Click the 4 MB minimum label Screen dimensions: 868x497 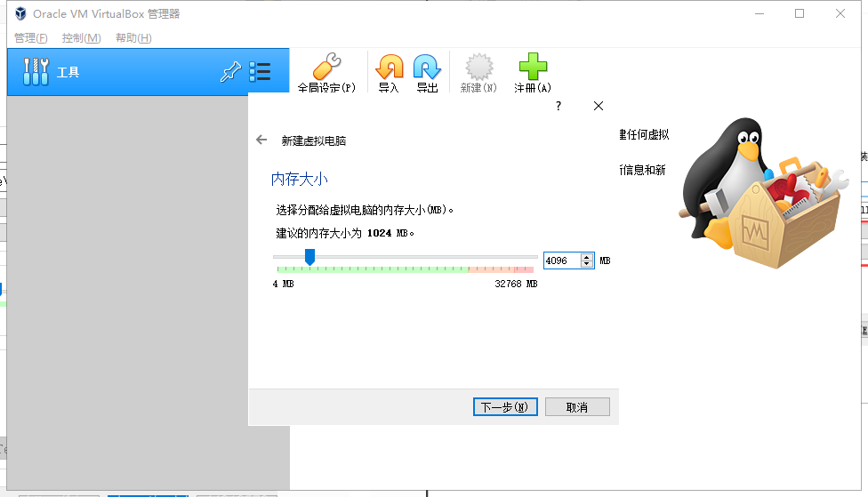coord(284,284)
